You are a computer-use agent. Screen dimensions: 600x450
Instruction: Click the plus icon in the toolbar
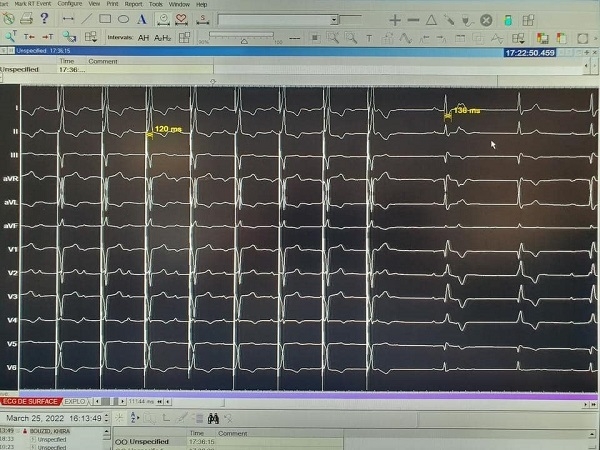tap(395, 20)
